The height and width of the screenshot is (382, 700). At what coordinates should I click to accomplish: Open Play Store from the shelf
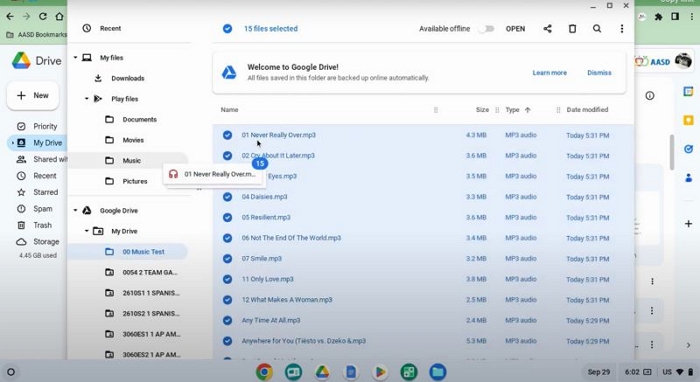(380, 372)
